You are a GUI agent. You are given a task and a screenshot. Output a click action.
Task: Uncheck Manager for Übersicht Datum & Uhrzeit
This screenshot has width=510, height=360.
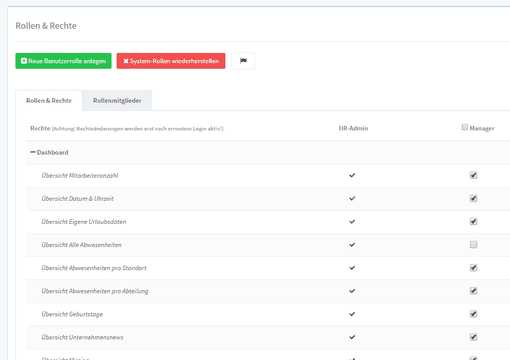pyautogui.click(x=473, y=198)
